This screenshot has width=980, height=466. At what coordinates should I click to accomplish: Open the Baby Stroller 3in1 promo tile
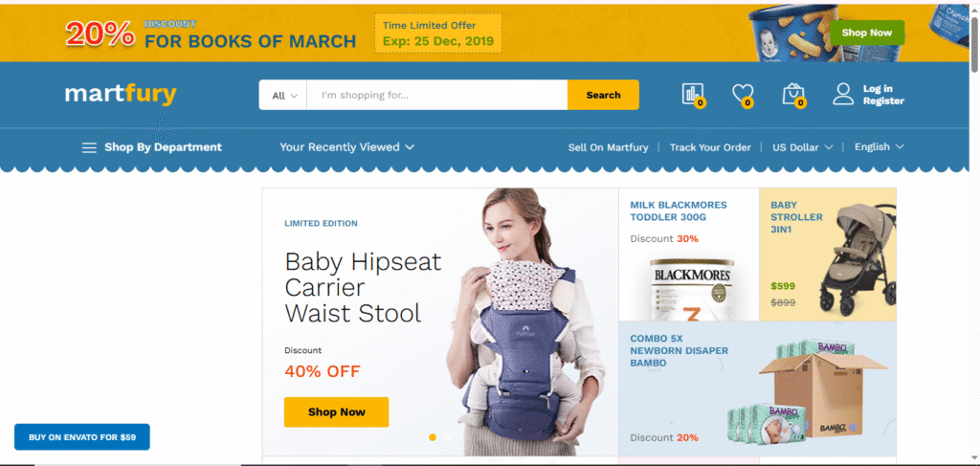(828, 255)
